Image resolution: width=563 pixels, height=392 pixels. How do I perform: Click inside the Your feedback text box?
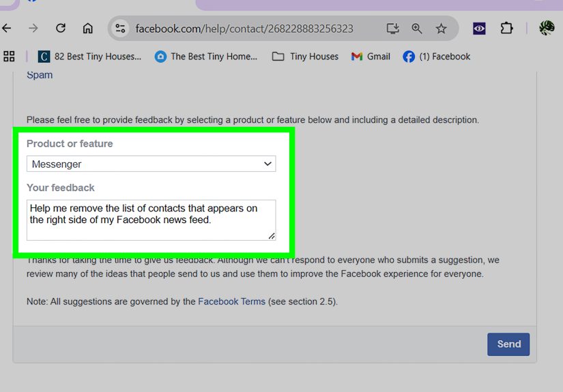[x=151, y=220]
